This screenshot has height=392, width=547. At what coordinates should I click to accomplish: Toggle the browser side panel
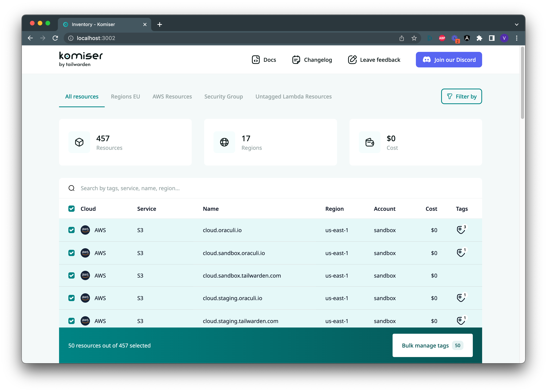(491, 38)
